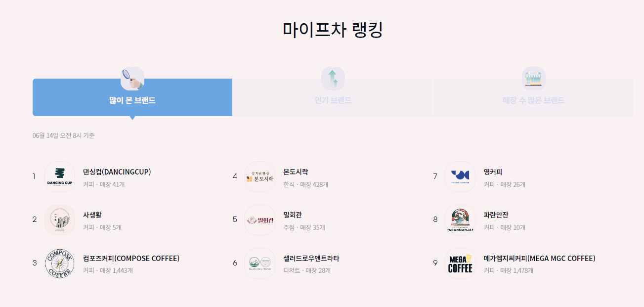Click the DANCING CUP brand logo
Screen dimensions: 644x307
(x=59, y=176)
